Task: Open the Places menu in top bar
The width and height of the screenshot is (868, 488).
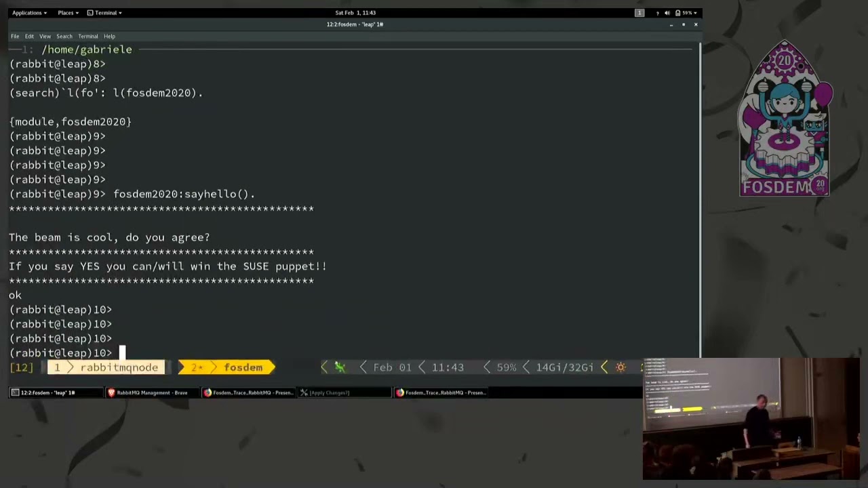Action: click(x=68, y=13)
